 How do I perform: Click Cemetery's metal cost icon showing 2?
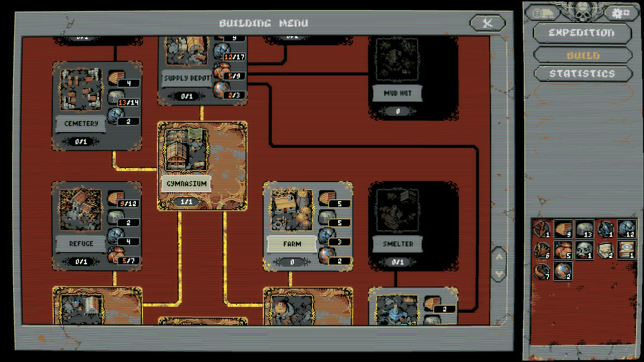tap(116, 116)
